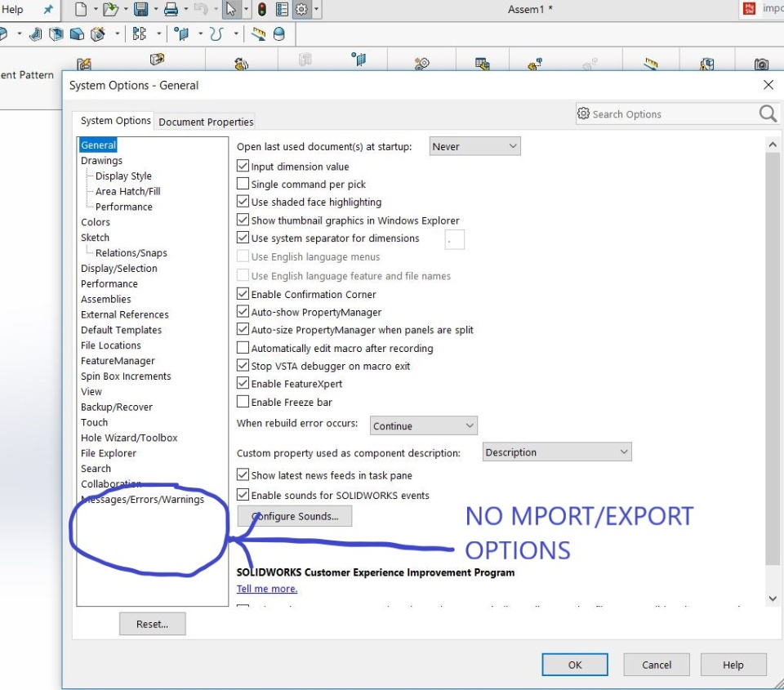Click the pin icon next to Help

click(x=48, y=10)
